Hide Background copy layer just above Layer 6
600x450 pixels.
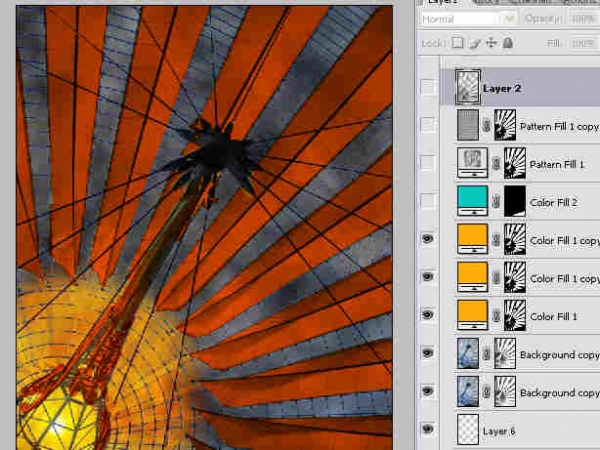[428, 391]
